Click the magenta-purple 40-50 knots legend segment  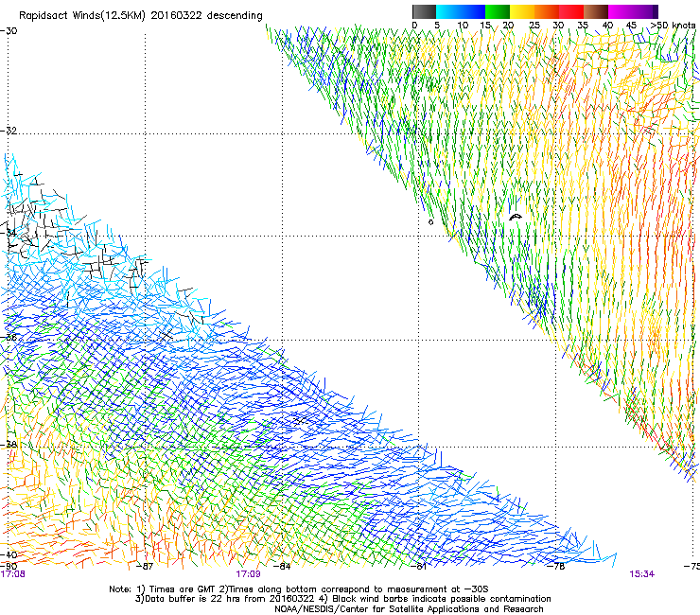point(633,11)
